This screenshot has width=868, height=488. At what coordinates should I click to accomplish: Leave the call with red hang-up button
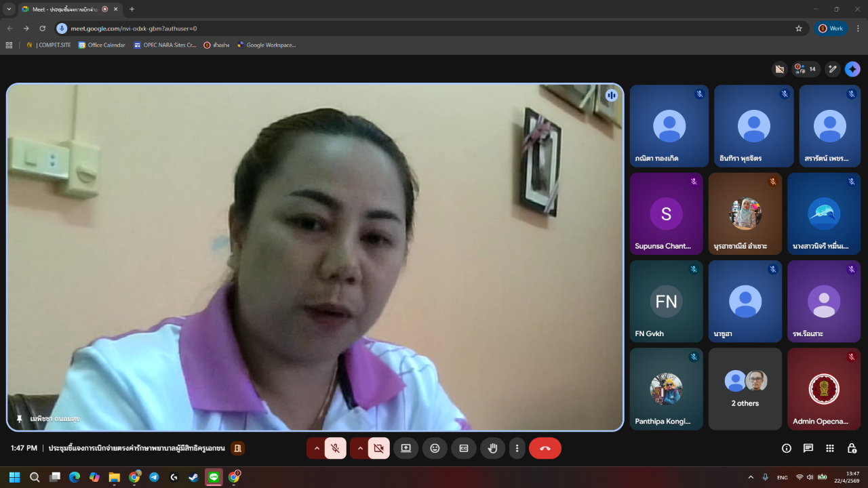545,448
